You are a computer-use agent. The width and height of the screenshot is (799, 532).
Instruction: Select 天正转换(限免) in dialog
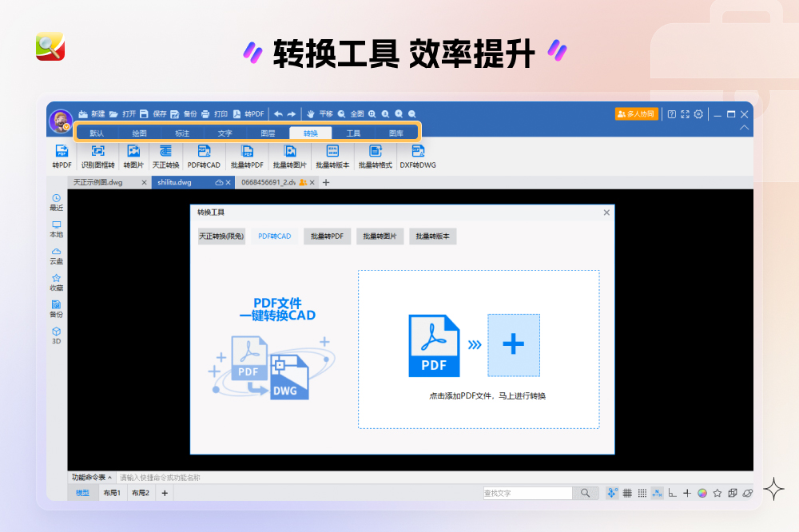[221, 236]
